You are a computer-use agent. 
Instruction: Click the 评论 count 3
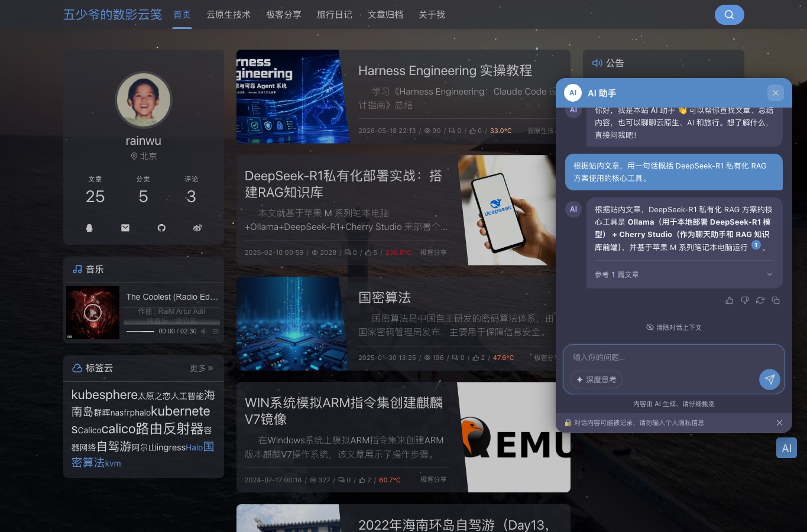(191, 196)
